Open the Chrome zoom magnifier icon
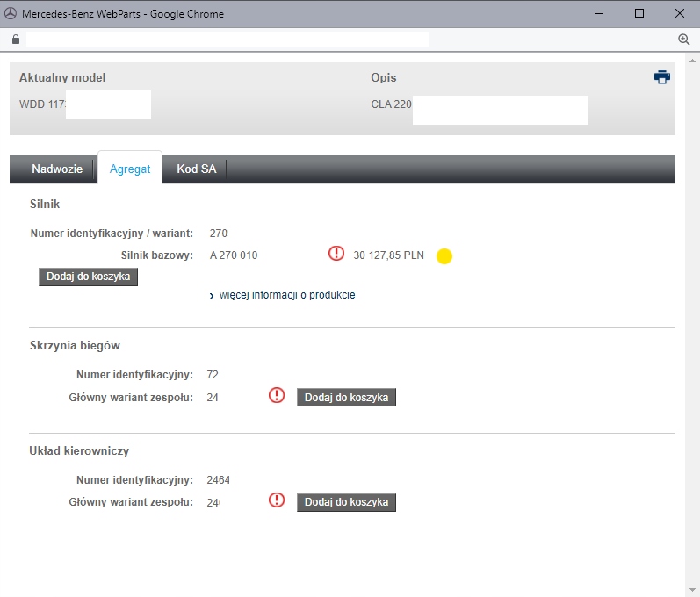Viewport: 700px width, 597px height. 683,40
